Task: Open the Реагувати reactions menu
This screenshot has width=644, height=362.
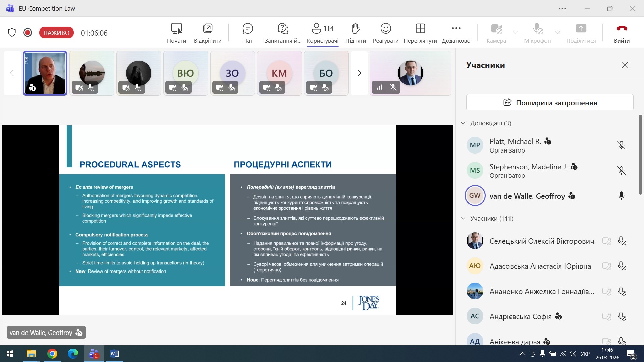Action: (385, 33)
